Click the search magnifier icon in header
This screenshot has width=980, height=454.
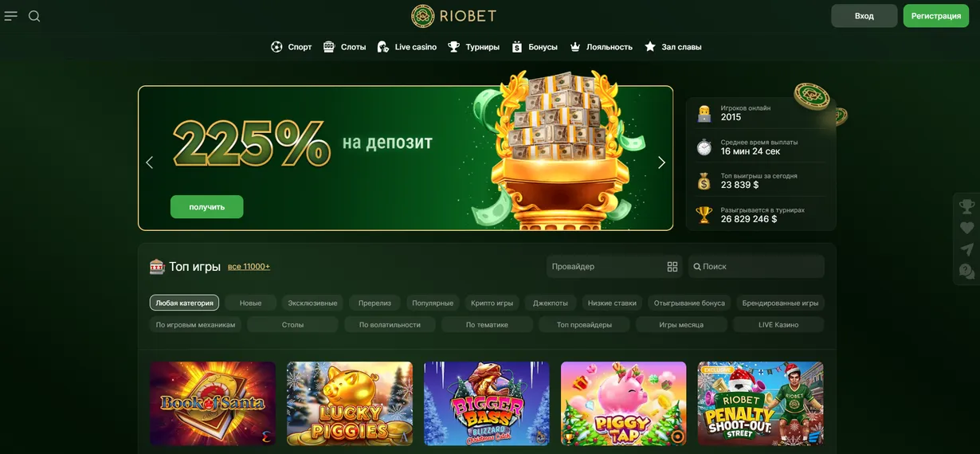pyautogui.click(x=34, y=16)
